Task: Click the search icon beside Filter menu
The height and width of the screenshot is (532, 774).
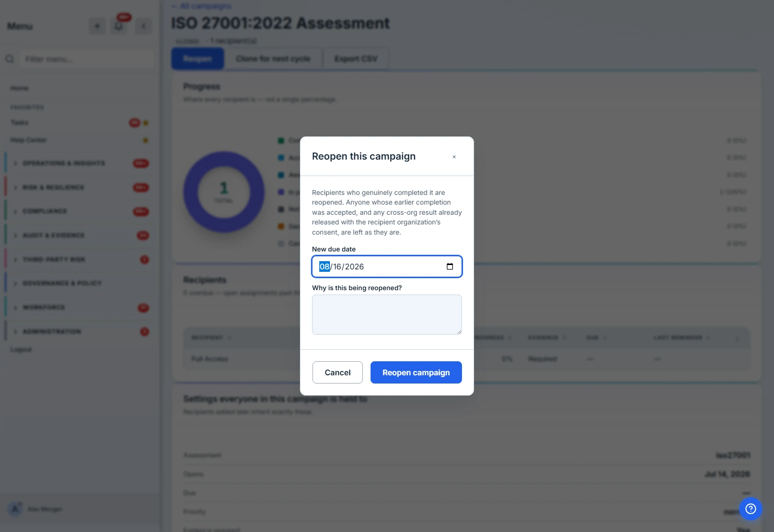Action: pos(10,59)
